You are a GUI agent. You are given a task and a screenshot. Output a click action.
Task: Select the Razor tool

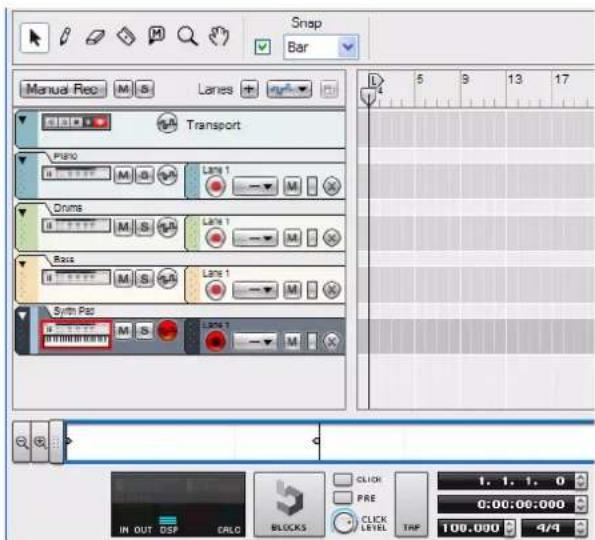coord(126,36)
